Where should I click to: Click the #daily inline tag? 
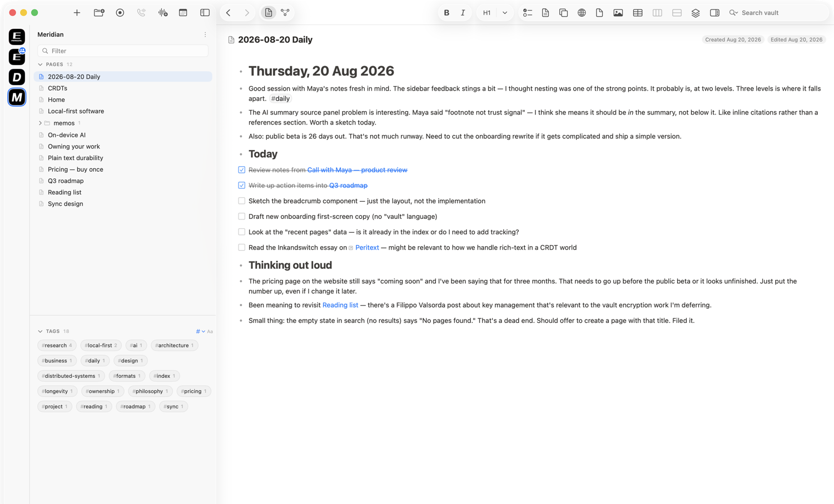[280, 99]
